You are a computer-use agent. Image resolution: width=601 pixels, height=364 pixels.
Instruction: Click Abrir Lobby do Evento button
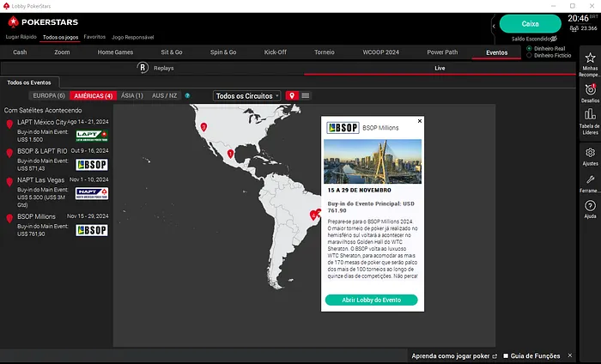pos(371,300)
